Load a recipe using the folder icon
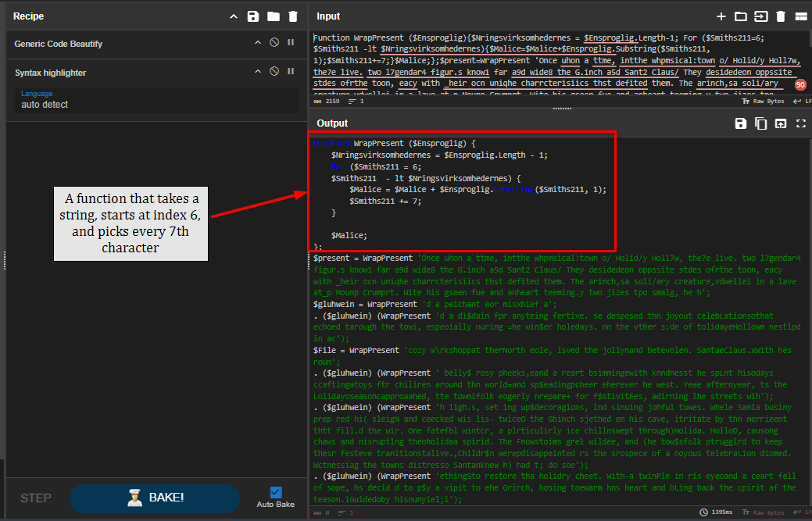 [x=273, y=16]
